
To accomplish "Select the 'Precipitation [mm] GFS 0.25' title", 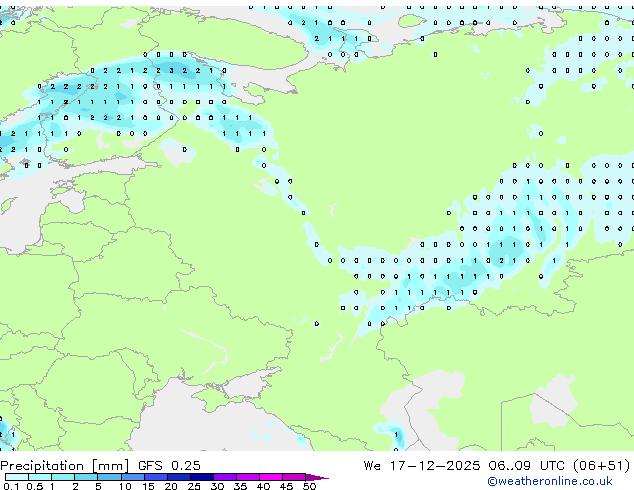I will point(100,466).
